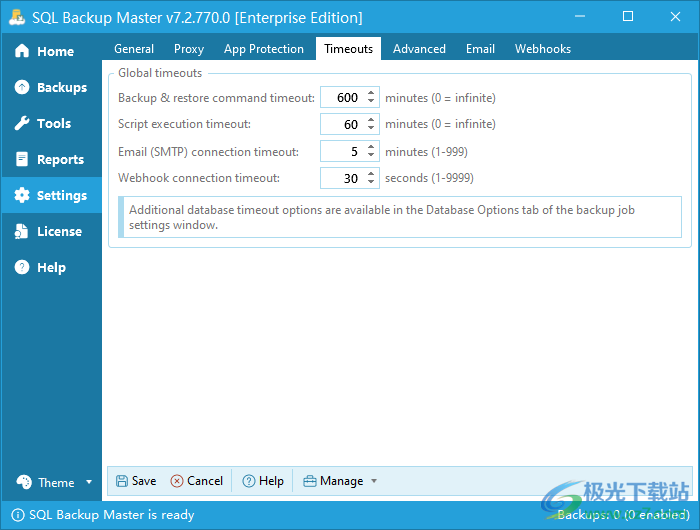The height and width of the screenshot is (530, 700).
Task: Open License page label
Action: coord(59,231)
